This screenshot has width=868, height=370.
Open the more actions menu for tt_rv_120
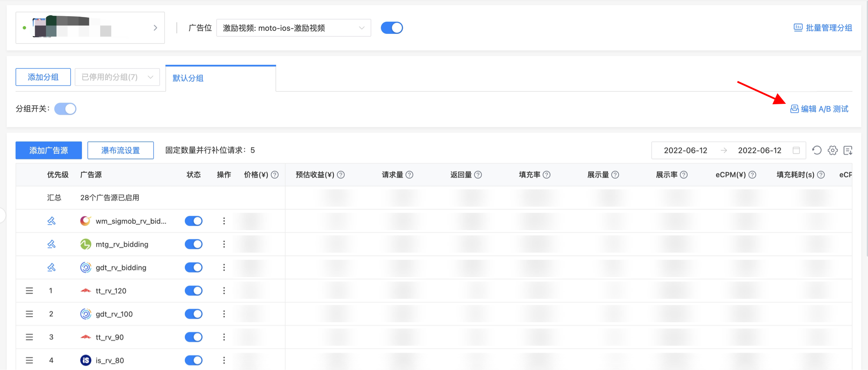[224, 291]
